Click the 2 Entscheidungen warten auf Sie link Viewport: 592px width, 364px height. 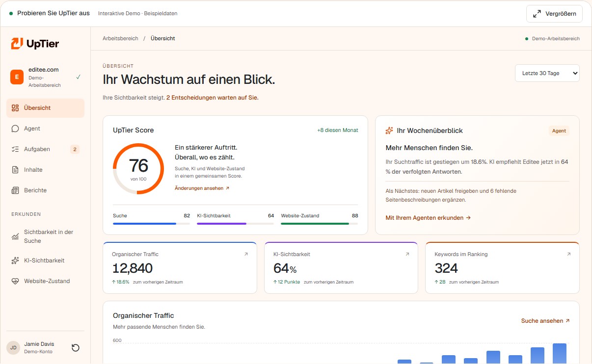(x=212, y=98)
